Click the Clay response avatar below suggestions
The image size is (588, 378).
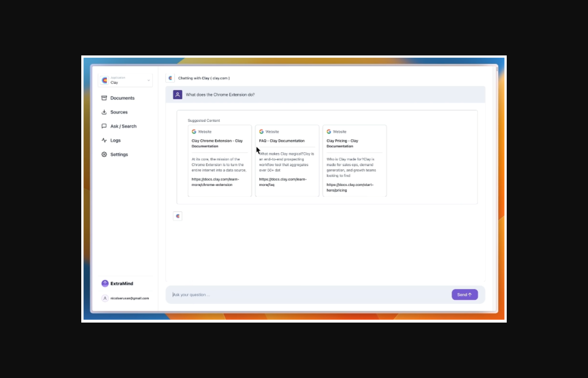pos(178,216)
